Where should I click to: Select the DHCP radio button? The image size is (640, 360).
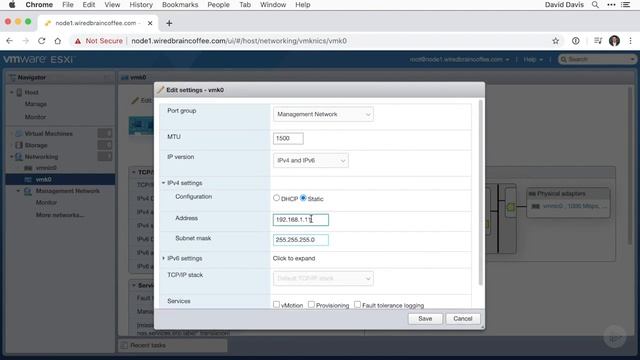click(x=276, y=198)
